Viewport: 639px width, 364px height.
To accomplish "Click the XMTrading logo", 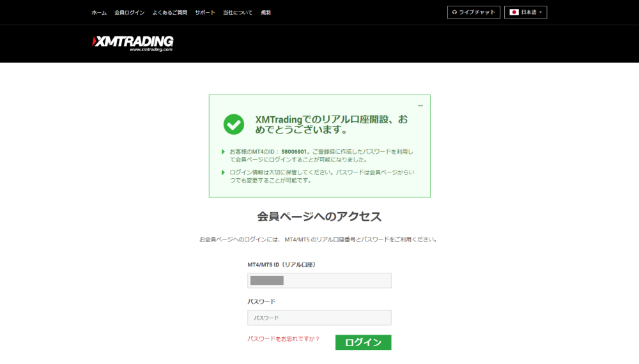I will pyautogui.click(x=133, y=43).
